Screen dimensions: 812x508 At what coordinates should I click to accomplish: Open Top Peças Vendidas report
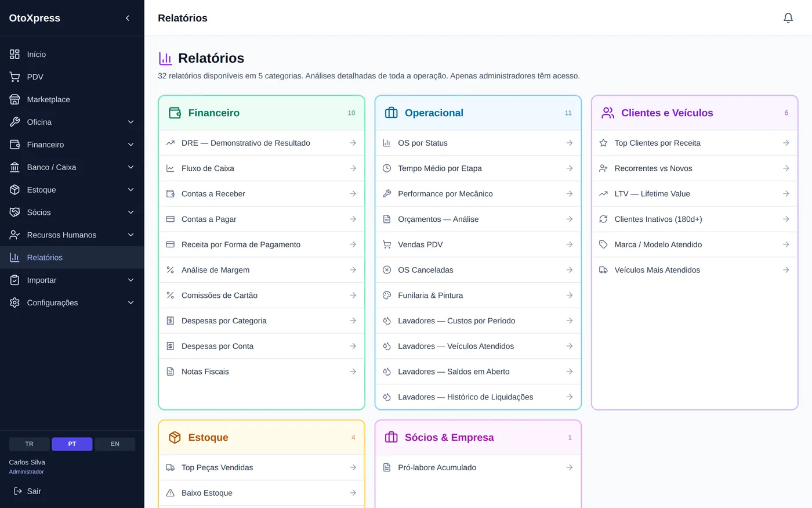pyautogui.click(x=262, y=467)
